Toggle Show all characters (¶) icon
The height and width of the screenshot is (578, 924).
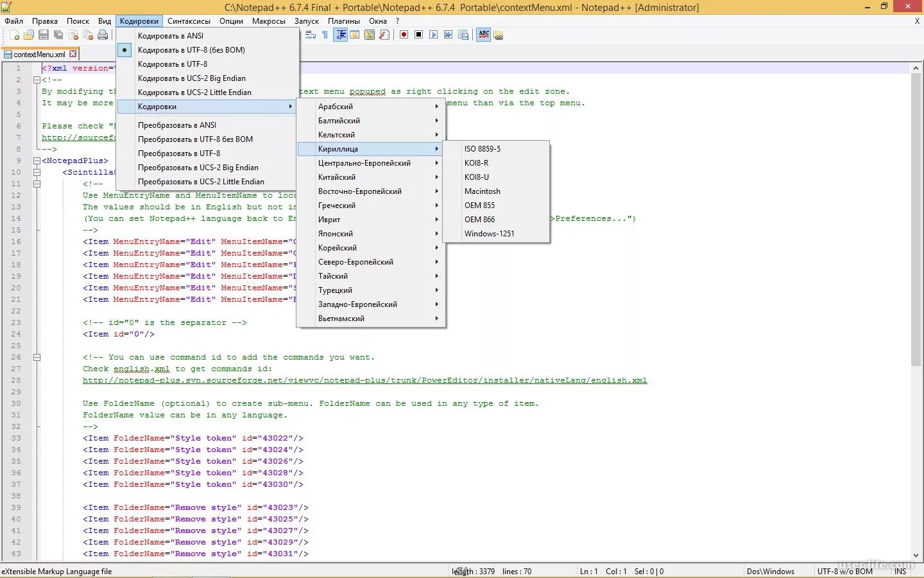pyautogui.click(x=325, y=35)
